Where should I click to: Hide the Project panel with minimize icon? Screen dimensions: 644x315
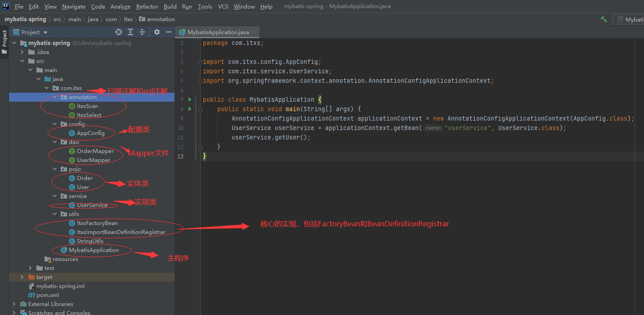point(169,32)
